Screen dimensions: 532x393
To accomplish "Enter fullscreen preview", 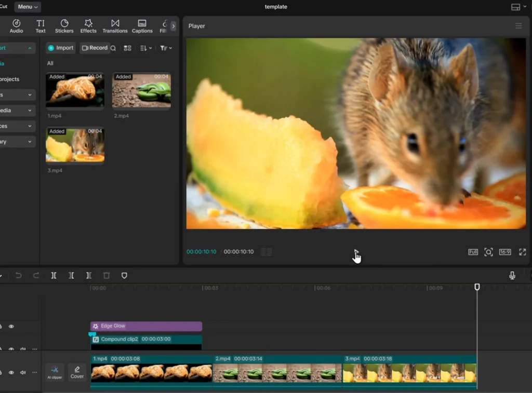I will [523, 252].
